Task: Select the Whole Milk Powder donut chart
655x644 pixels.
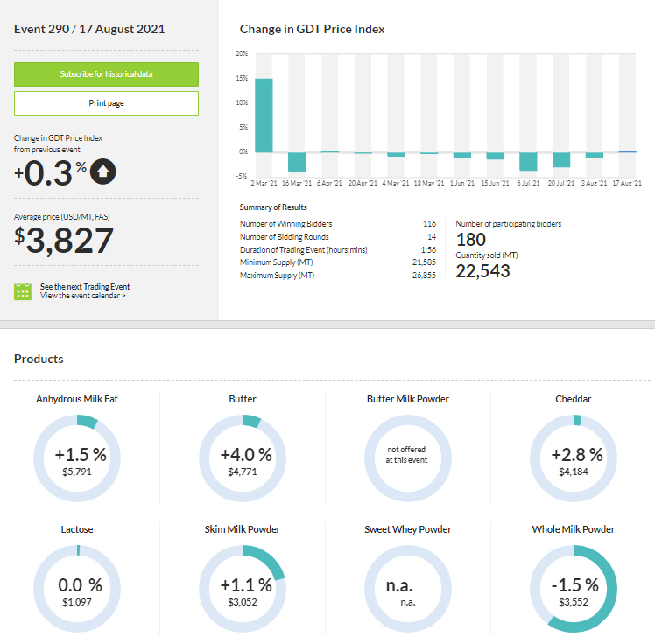Action: point(574,589)
